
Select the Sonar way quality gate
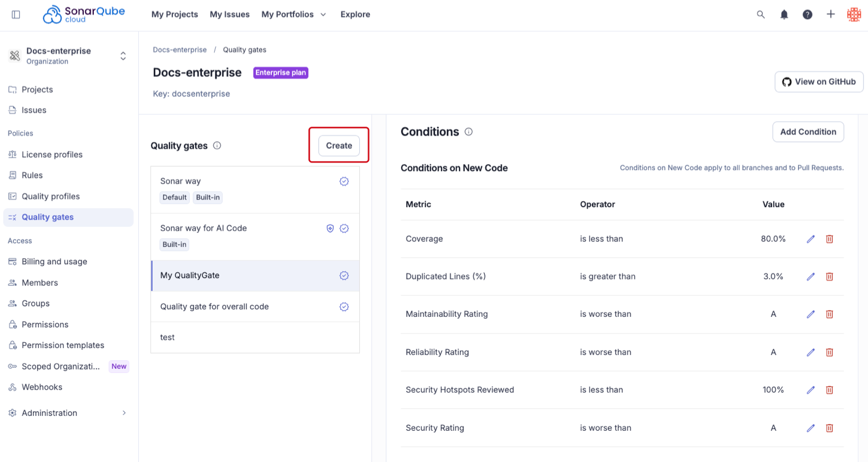(x=255, y=190)
